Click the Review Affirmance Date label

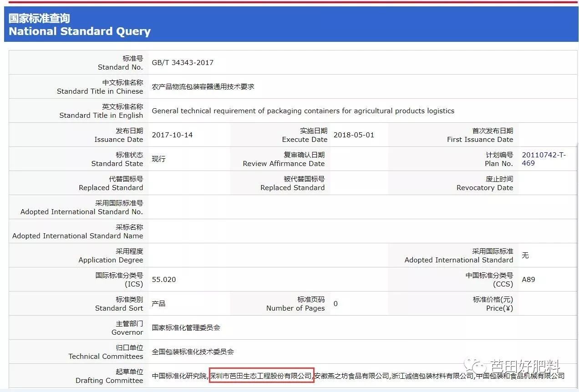tap(284, 159)
